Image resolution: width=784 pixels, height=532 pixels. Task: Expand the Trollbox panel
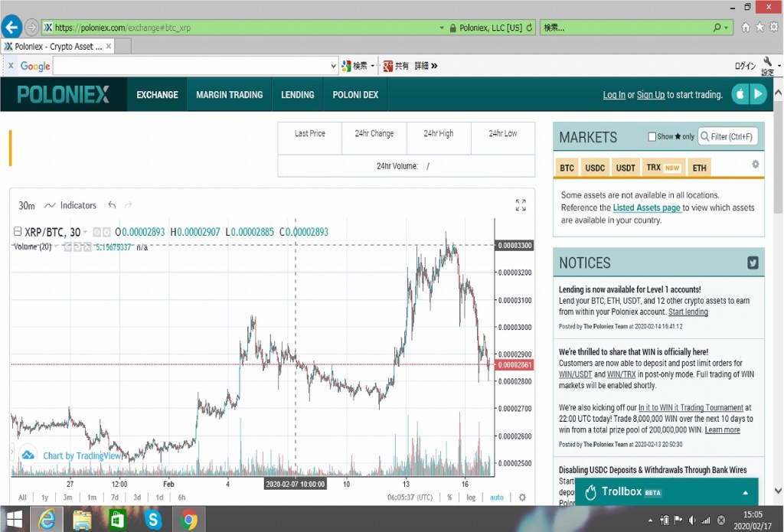746,492
